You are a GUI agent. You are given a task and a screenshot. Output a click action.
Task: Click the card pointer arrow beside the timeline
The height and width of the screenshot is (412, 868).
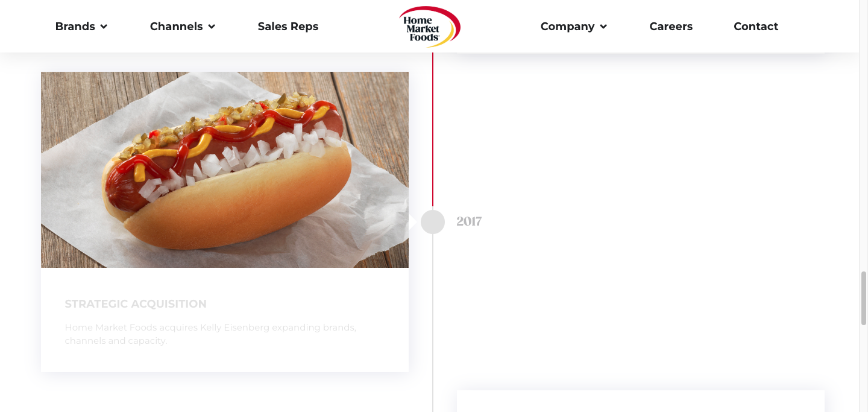pos(413,221)
